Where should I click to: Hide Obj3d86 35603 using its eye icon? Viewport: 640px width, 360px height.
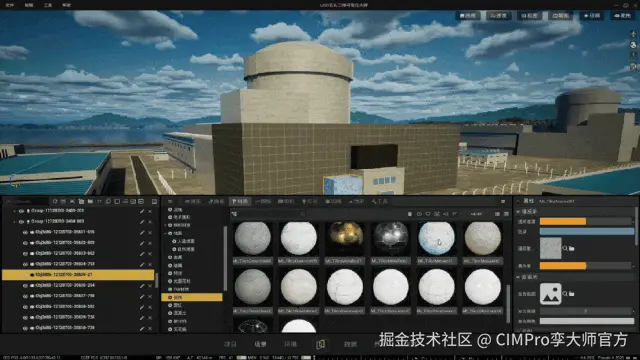(x=25, y=253)
